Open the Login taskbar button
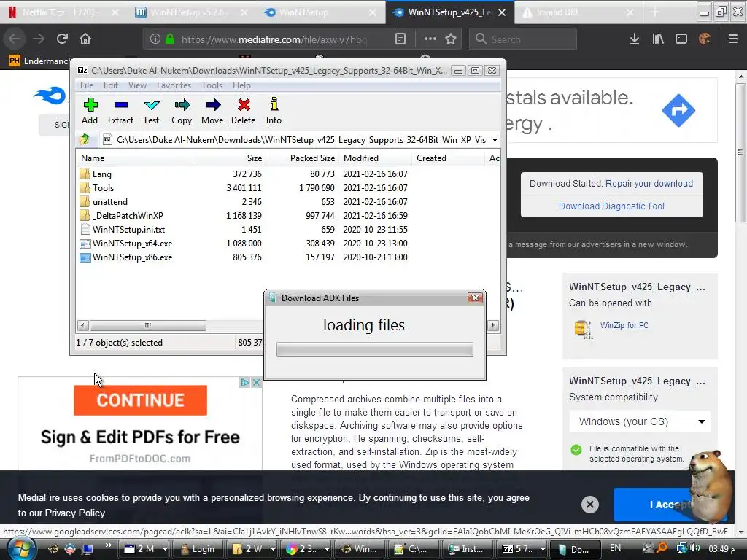 click(198, 549)
